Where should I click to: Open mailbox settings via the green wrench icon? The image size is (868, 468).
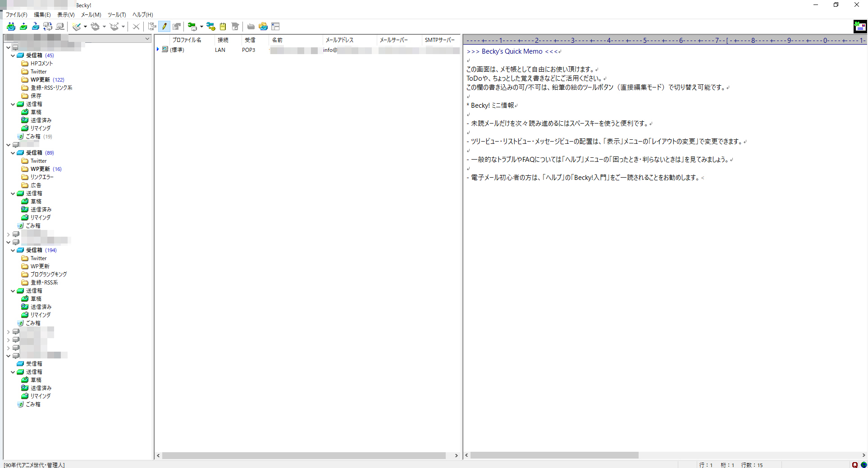click(192, 27)
